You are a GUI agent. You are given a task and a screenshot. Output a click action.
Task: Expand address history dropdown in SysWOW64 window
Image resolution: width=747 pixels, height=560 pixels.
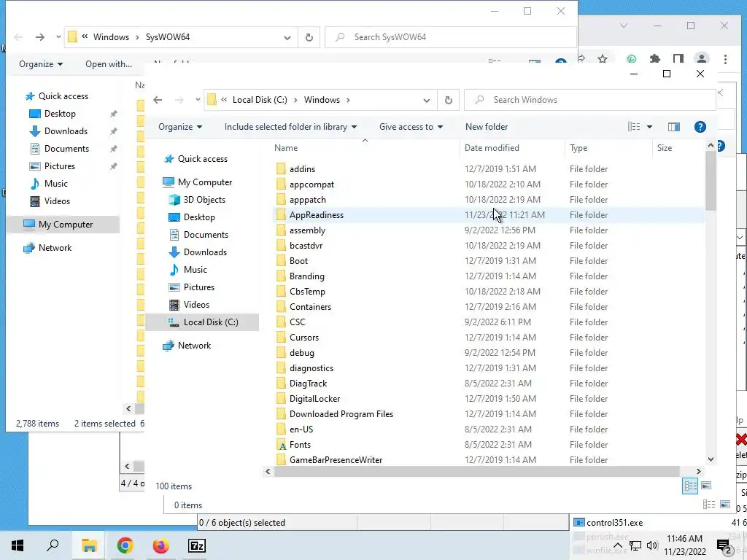[287, 37]
